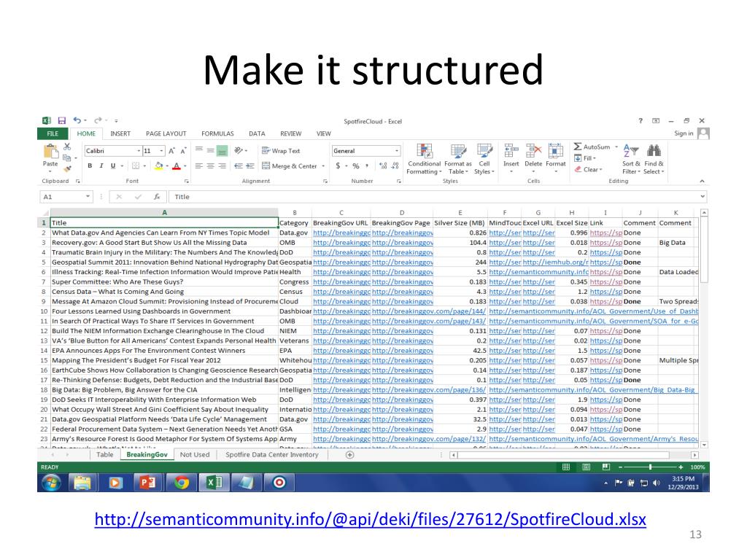Viewport: 747px width, 560px height.
Task: Toggle Underline formatting
Action: coord(113,166)
